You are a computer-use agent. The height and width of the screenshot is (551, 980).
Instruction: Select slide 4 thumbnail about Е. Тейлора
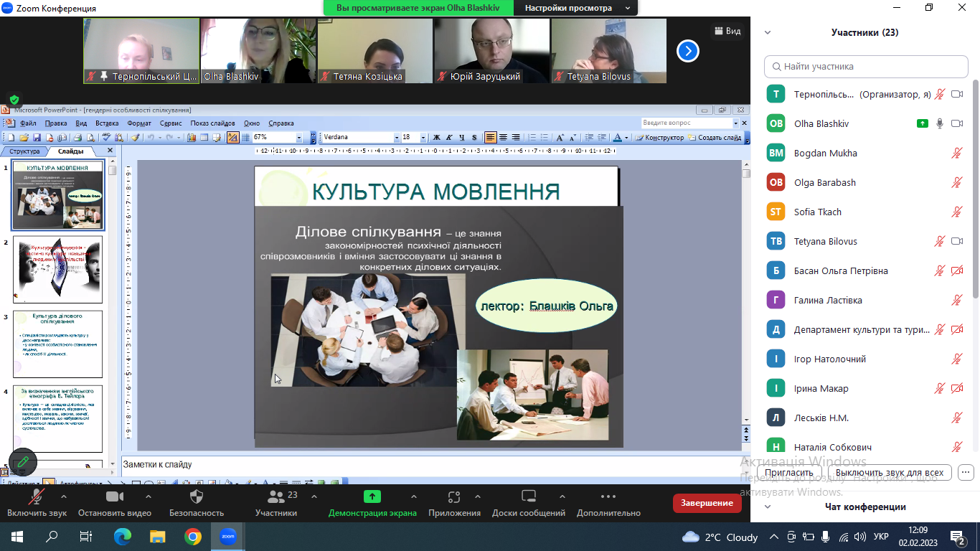tap(57, 419)
